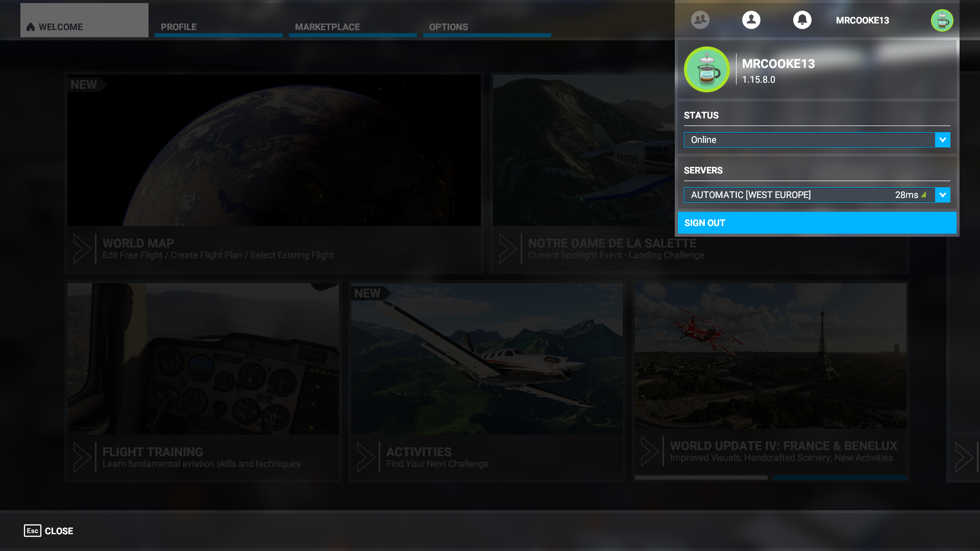This screenshot has height=551, width=980.
Task: Click the Esc key icon
Action: [x=32, y=531]
